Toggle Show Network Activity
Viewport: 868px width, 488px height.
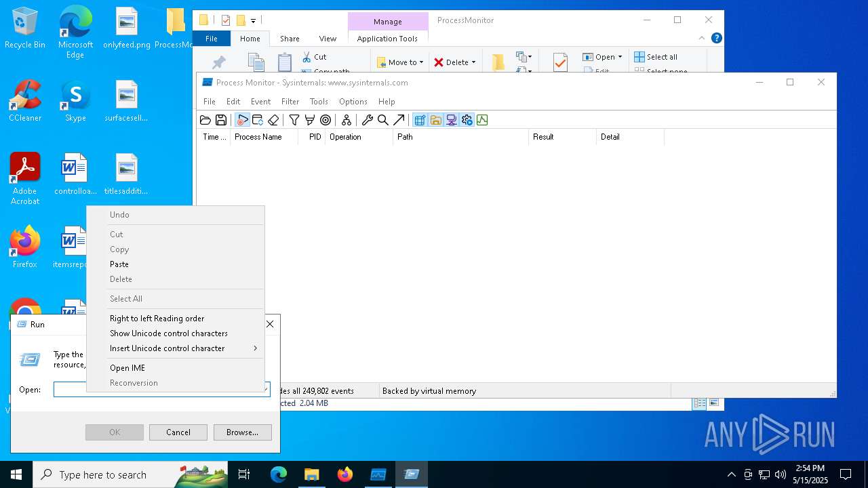451,120
